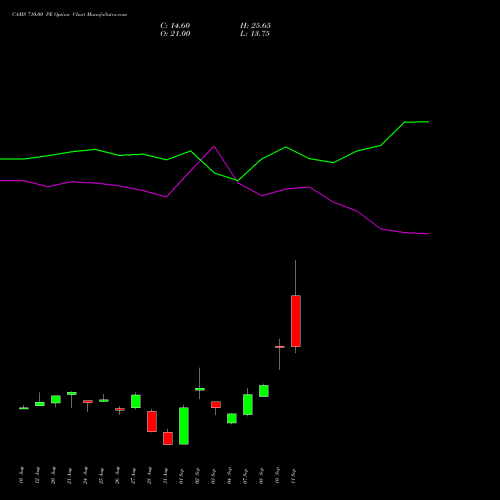Viewport: 500px width, 500px height.
Task: Click the green 08 Sep candlestick body
Action: tap(264, 391)
